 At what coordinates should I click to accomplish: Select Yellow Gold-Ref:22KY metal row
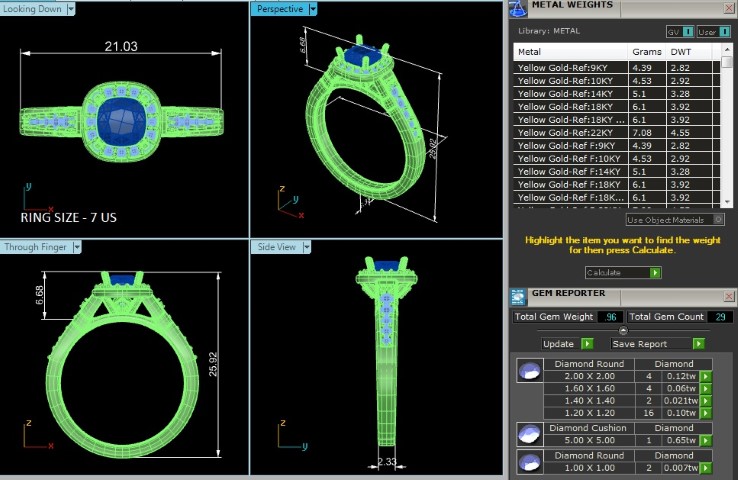pos(571,132)
